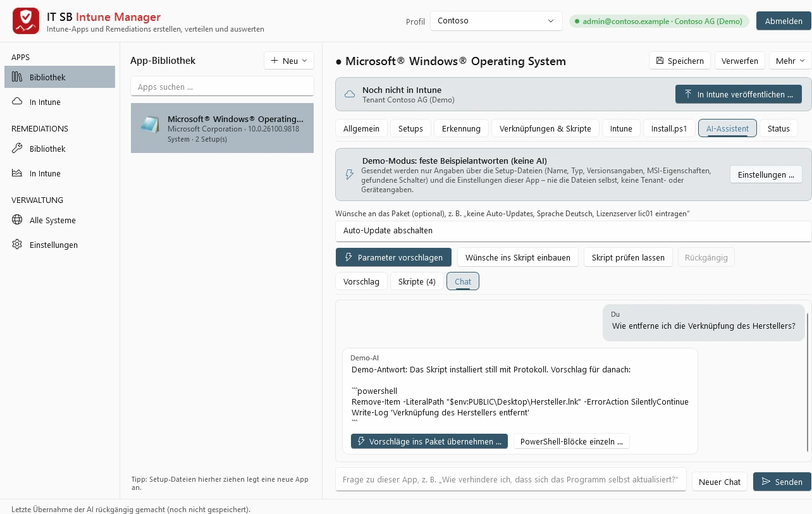
Task: Select the AI-Assistent tab
Action: click(x=727, y=128)
